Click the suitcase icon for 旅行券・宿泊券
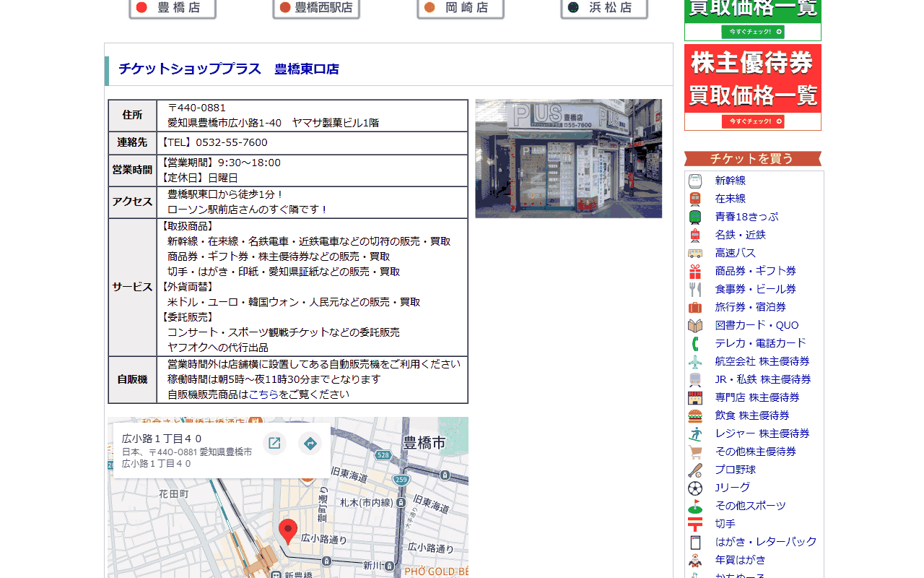The image size is (924, 578). [695, 307]
